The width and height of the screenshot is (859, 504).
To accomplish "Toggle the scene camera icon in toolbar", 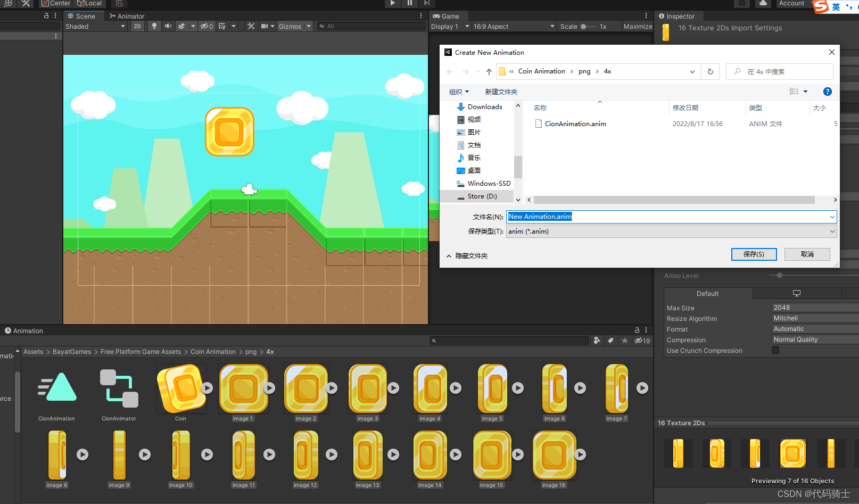I will (265, 26).
